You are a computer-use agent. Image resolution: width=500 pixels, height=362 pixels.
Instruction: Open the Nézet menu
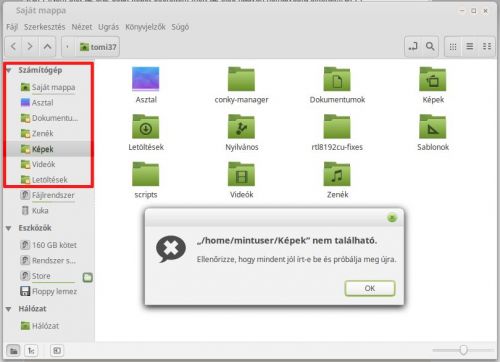82,27
